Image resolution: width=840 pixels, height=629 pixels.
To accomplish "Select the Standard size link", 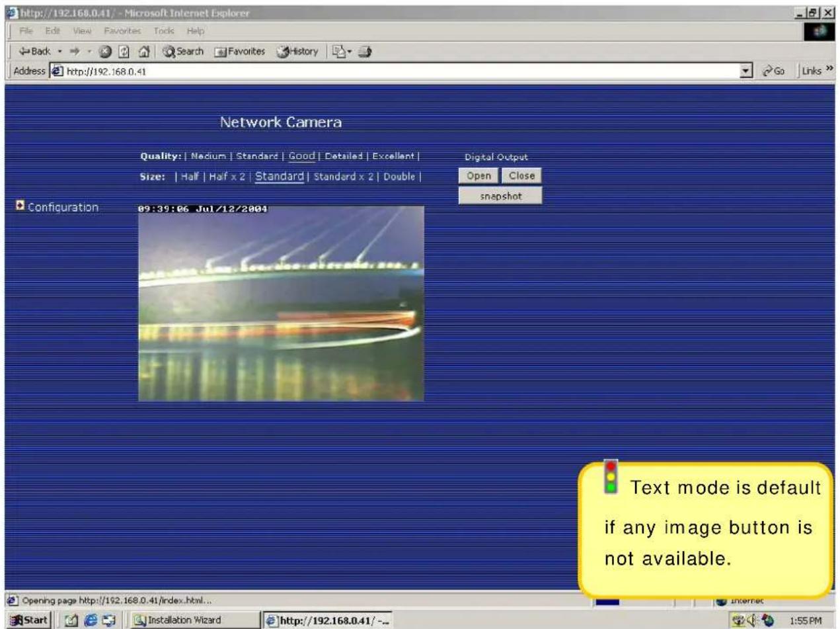I will click(280, 177).
